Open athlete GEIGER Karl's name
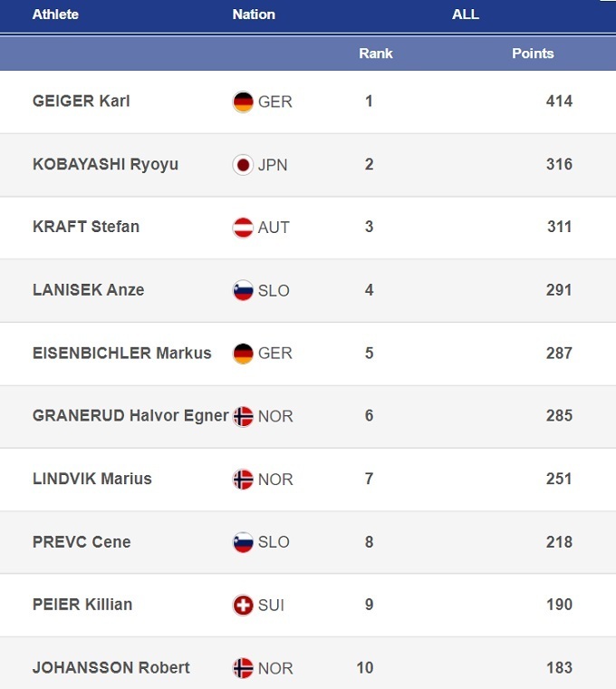This screenshot has width=616, height=689. tap(82, 101)
